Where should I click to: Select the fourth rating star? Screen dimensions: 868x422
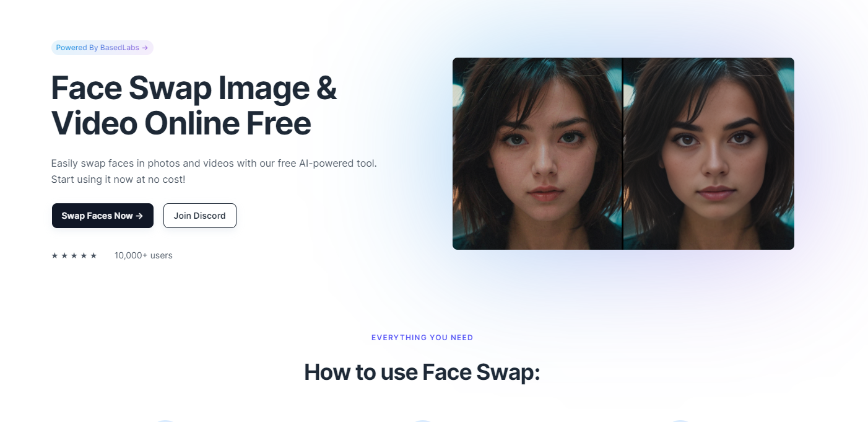point(84,255)
